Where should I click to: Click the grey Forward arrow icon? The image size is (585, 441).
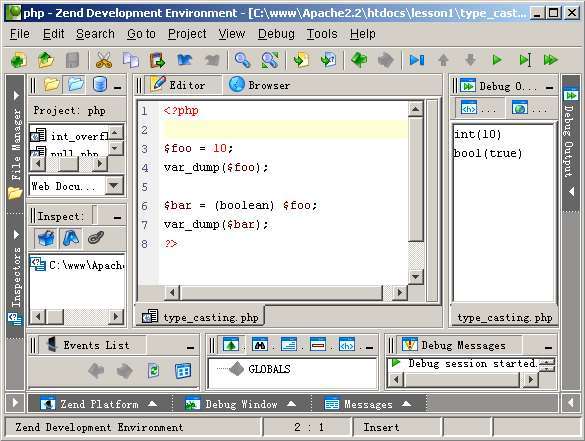[385, 60]
